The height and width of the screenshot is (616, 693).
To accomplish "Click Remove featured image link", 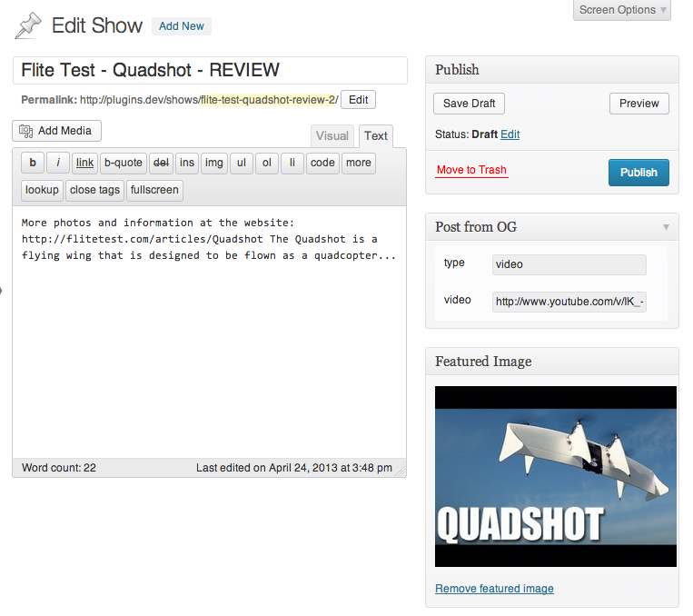I will pos(494,589).
